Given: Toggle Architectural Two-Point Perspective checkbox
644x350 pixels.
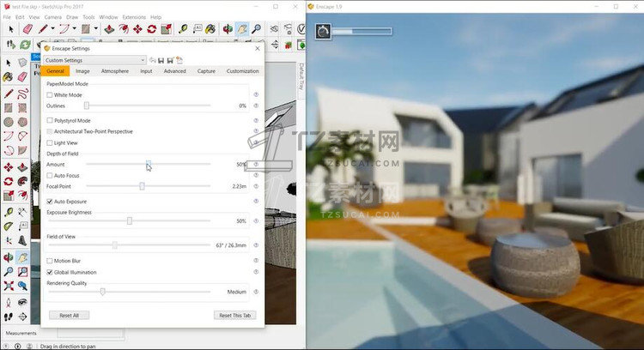Looking at the screenshot, I should pos(50,131).
